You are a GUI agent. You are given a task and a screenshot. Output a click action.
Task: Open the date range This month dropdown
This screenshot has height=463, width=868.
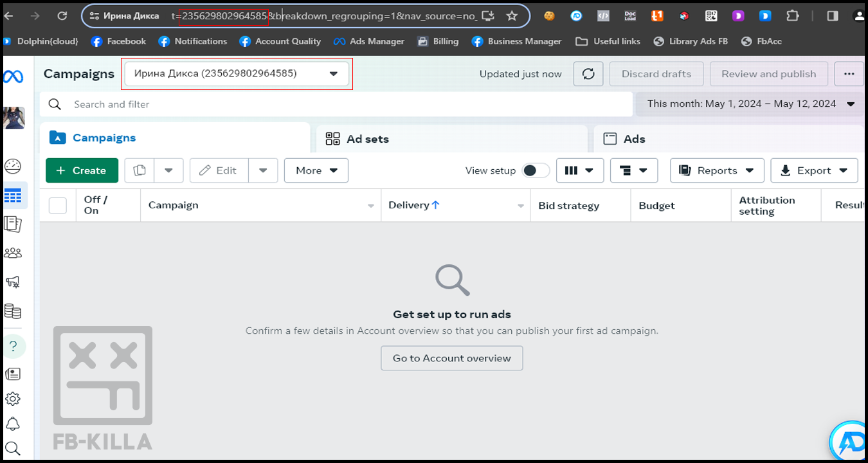pos(750,104)
